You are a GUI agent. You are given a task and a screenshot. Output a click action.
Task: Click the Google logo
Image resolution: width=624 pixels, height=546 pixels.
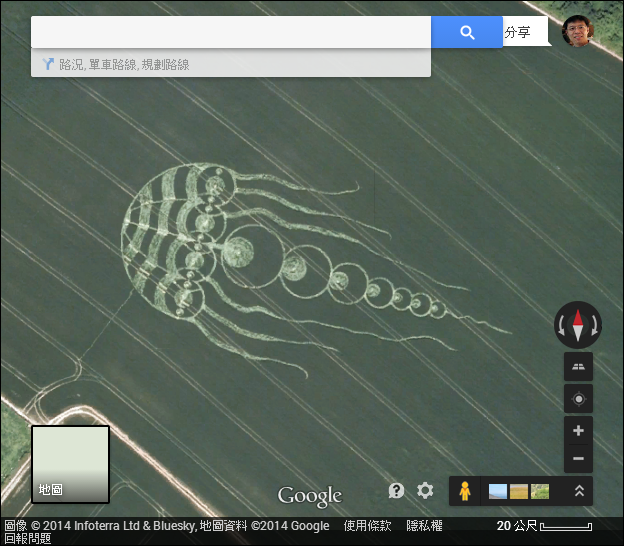tap(310, 496)
